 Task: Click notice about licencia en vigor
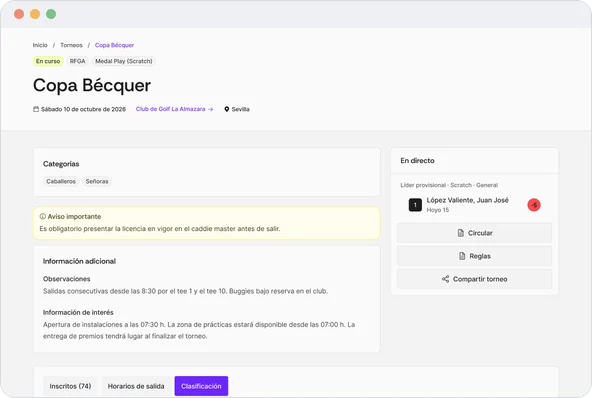point(160,229)
